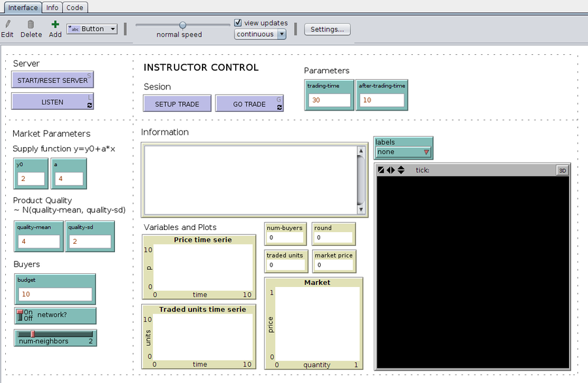Change the continuous update mode dropdown
588x383 pixels.
[260, 33]
